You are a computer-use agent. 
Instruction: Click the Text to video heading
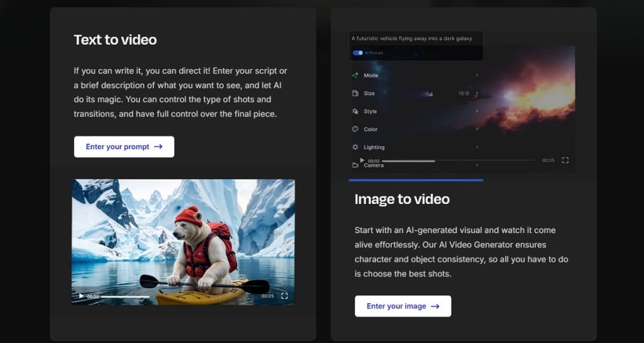(115, 40)
